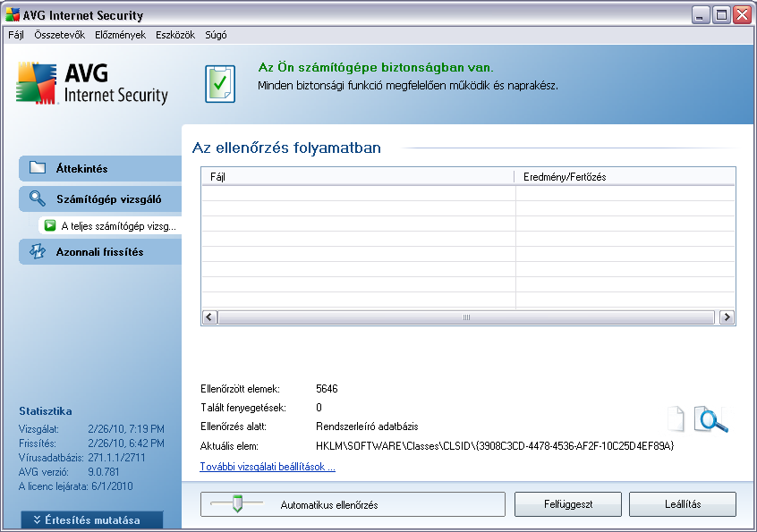Click the Automatikus ellenőrzés label
The height and width of the screenshot is (532, 757).
pyautogui.click(x=329, y=505)
